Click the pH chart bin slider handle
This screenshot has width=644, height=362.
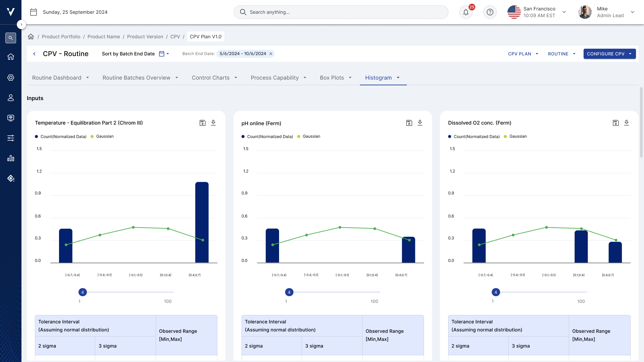tap(289, 292)
